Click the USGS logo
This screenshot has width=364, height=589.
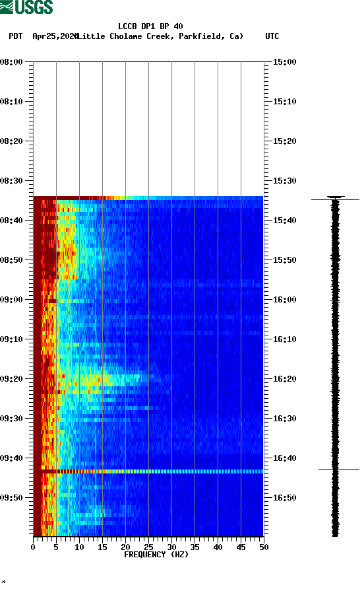(x=26, y=7)
